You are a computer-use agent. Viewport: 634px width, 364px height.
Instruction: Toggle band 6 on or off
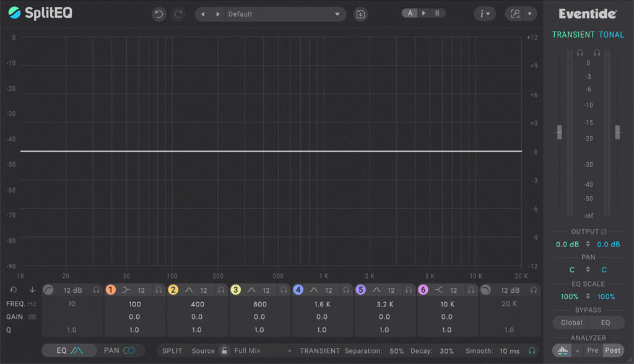point(423,290)
